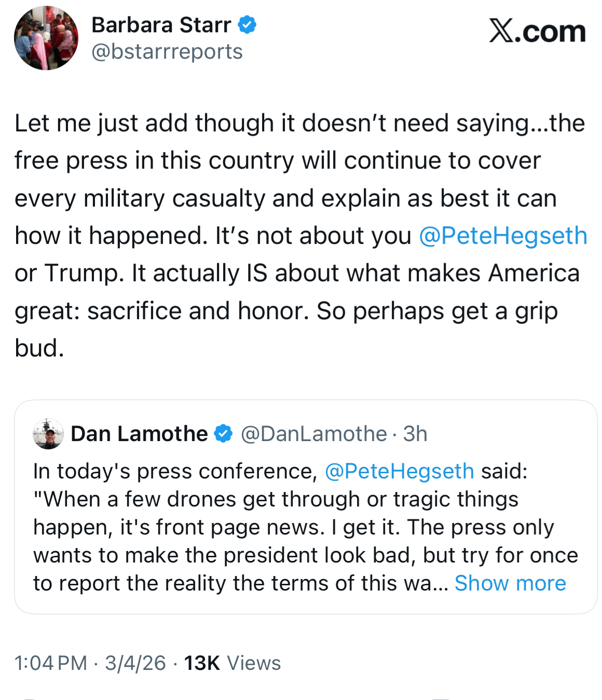The image size is (602, 700).
Task: Open @PeteHegseth mention in Barbara Starr's post
Action: point(502,236)
